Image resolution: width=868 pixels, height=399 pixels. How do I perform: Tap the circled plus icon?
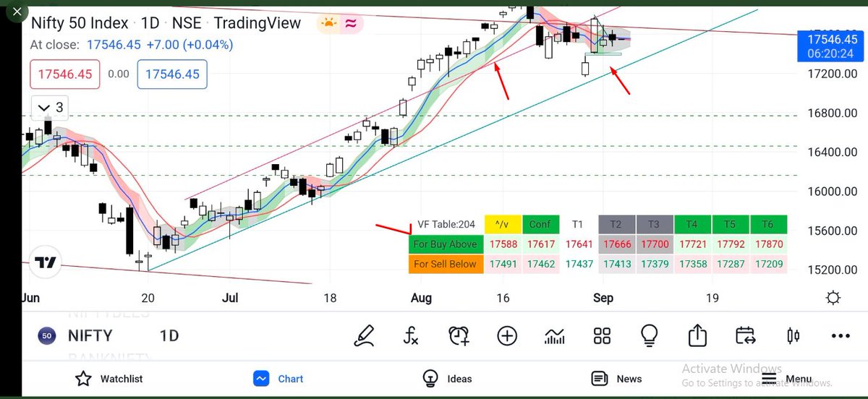pos(507,335)
